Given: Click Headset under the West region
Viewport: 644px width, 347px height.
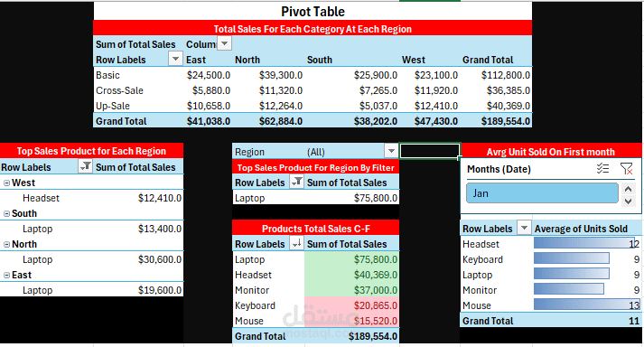Looking at the screenshot, I should point(41,198).
